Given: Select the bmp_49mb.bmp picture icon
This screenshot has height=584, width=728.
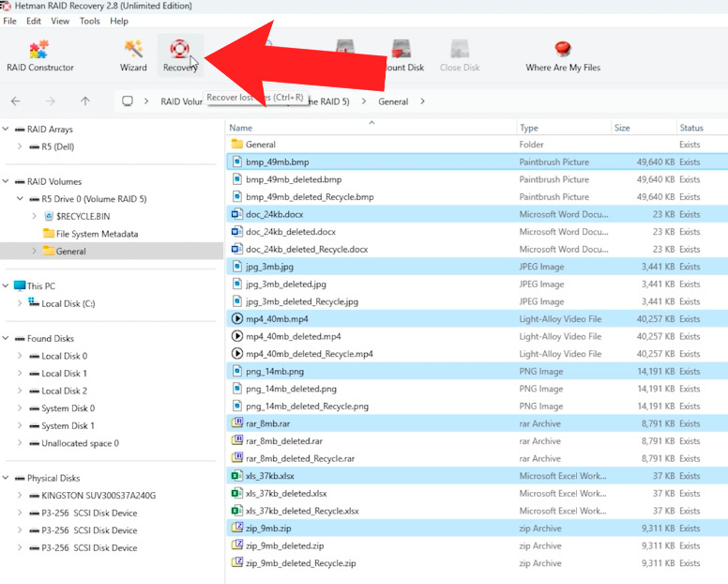Looking at the screenshot, I should tap(236, 161).
